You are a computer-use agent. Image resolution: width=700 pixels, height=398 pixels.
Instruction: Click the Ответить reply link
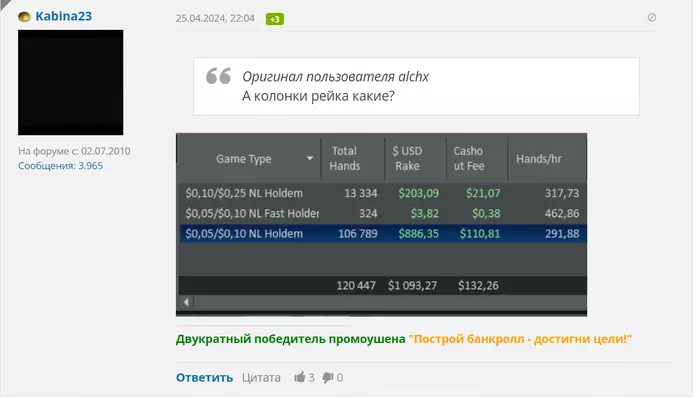click(204, 378)
